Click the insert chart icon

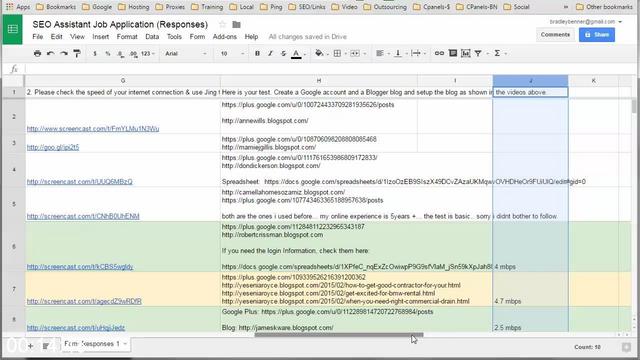(x=465, y=53)
